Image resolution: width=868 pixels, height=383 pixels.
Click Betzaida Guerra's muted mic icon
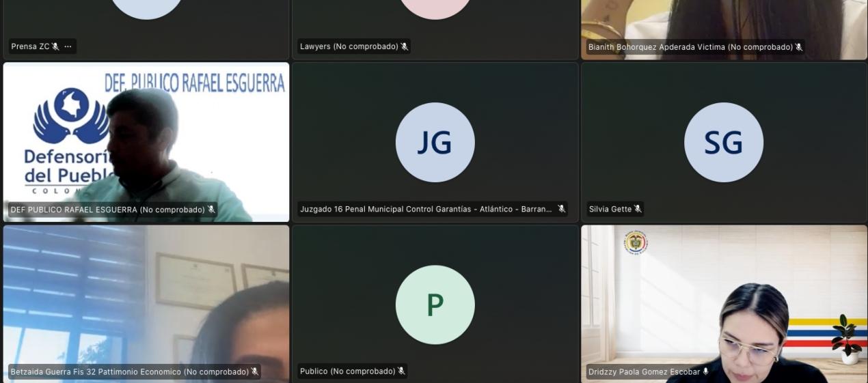[254, 371]
